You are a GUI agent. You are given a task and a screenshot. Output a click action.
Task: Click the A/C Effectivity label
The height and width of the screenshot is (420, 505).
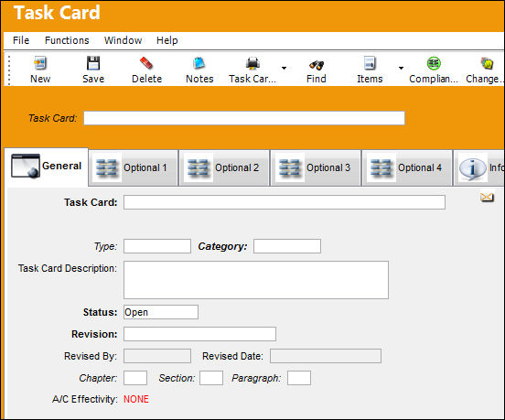point(85,399)
